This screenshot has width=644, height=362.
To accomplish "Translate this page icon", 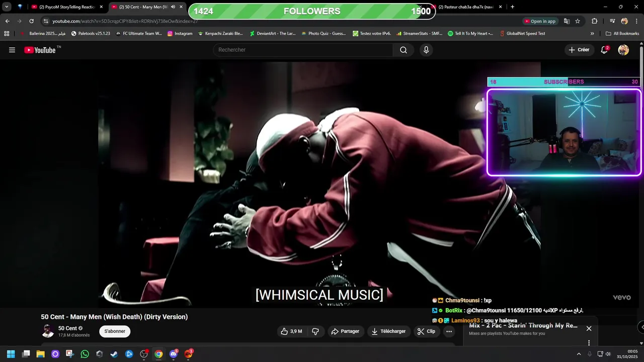I will coord(567,21).
